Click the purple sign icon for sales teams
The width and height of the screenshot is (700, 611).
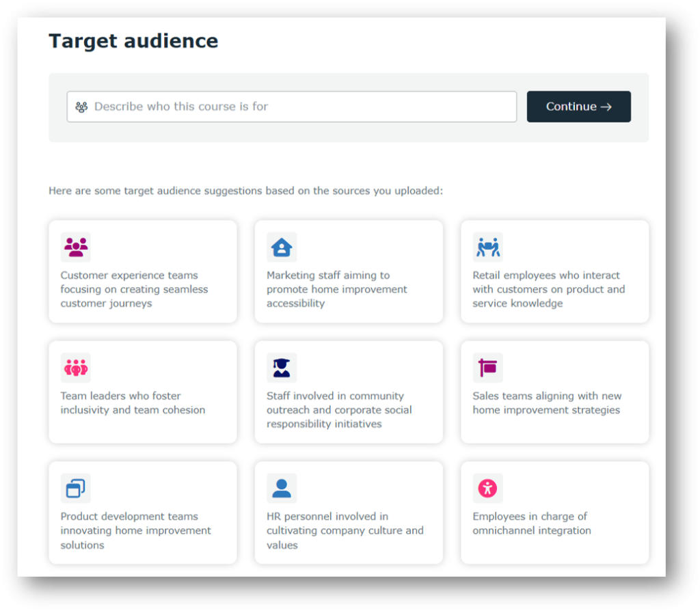pyautogui.click(x=487, y=368)
